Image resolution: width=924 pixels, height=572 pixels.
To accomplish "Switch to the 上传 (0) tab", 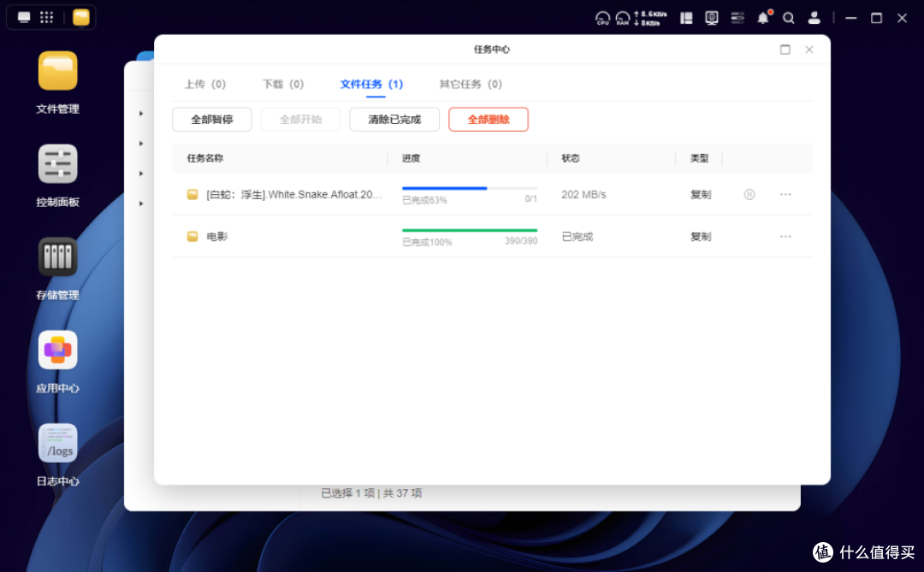I will coord(205,85).
